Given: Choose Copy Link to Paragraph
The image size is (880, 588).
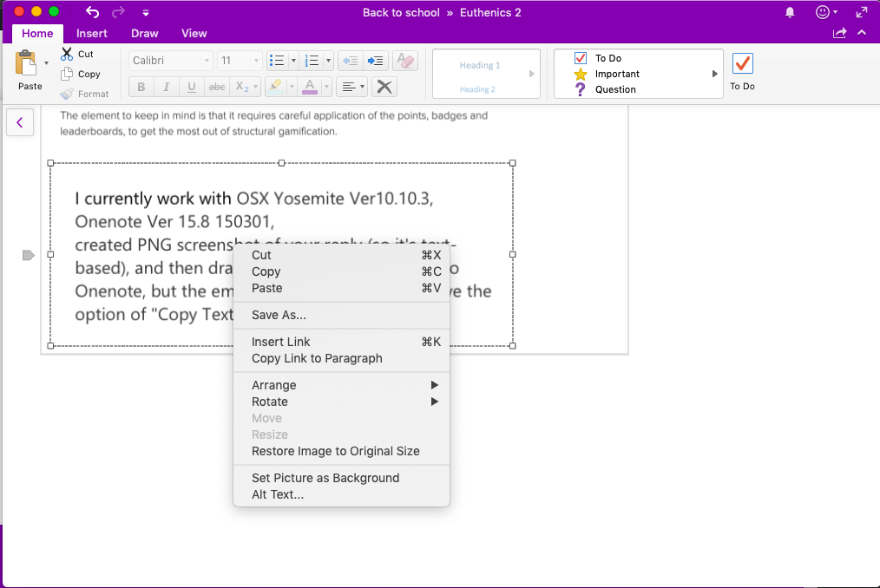Looking at the screenshot, I should tap(341, 358).
